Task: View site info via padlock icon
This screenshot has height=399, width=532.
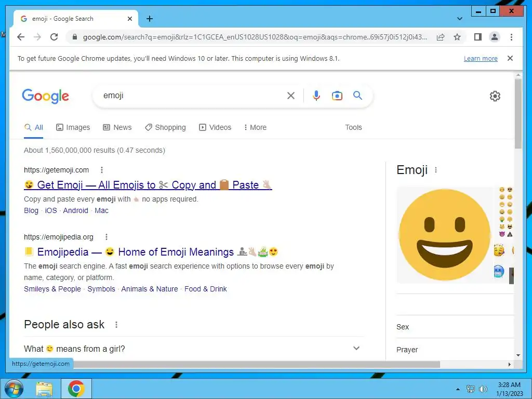Action: coord(75,37)
